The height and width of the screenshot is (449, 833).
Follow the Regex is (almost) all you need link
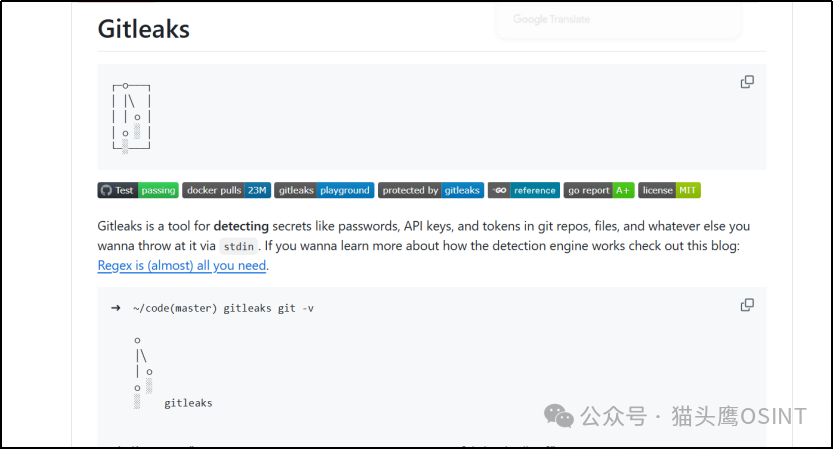(x=182, y=265)
